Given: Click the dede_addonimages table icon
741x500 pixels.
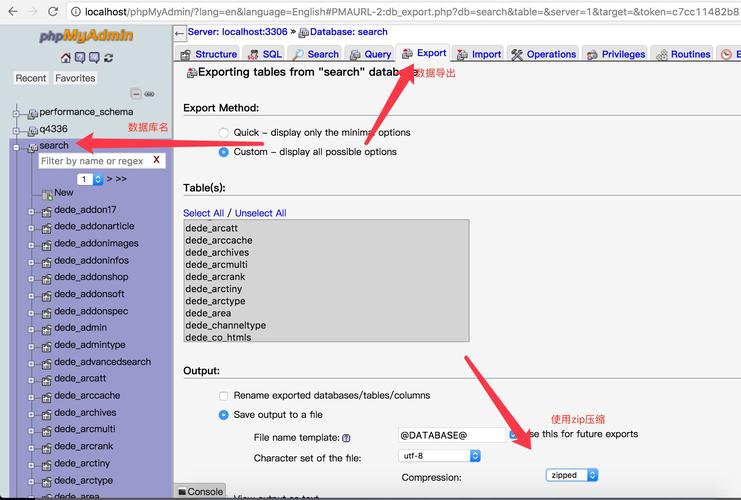Looking at the screenshot, I should (46, 245).
